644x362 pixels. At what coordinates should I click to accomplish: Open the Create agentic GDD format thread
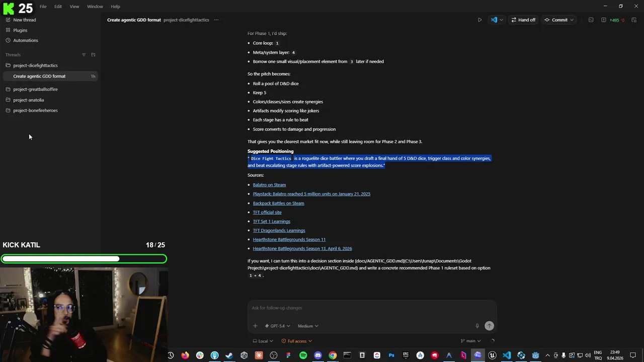pyautogui.click(x=49, y=76)
